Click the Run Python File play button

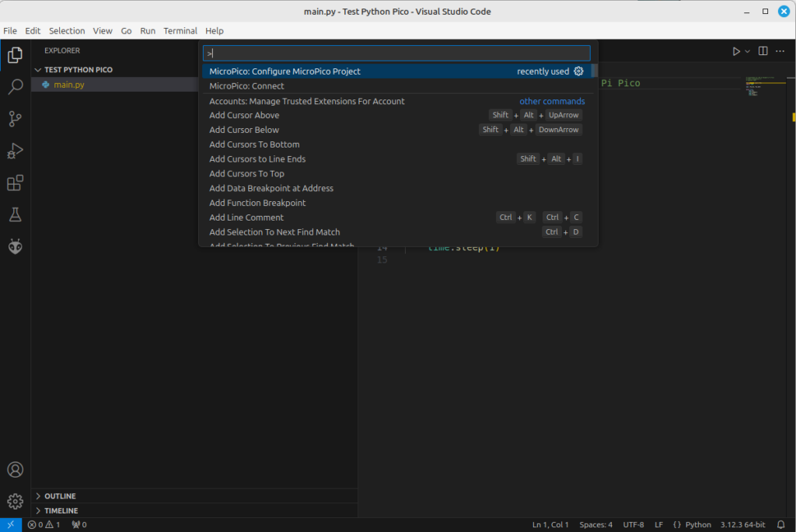pos(735,51)
